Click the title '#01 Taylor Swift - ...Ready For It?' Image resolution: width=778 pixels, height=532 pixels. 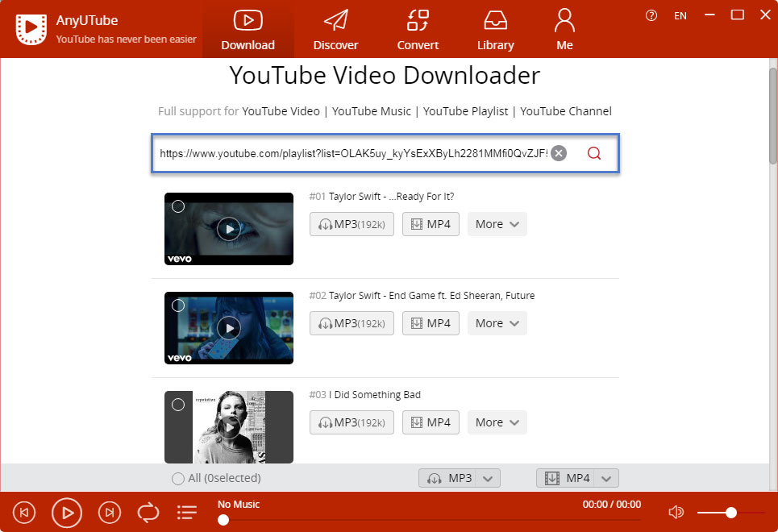(381, 197)
